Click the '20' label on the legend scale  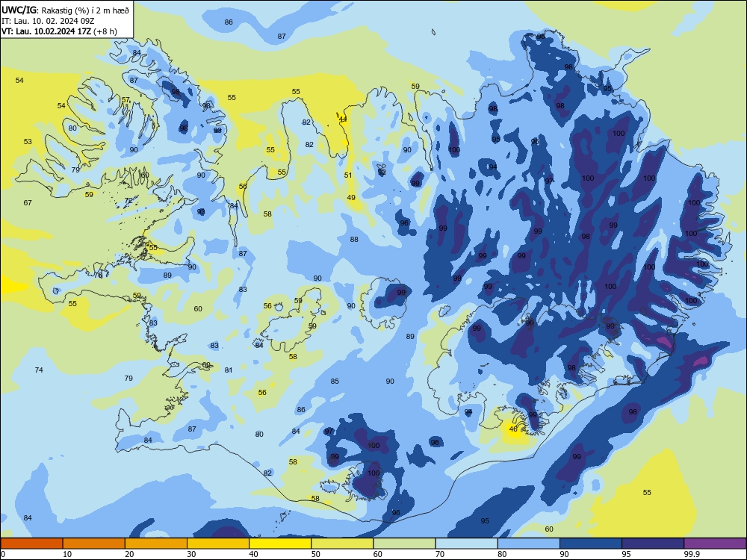129,554
